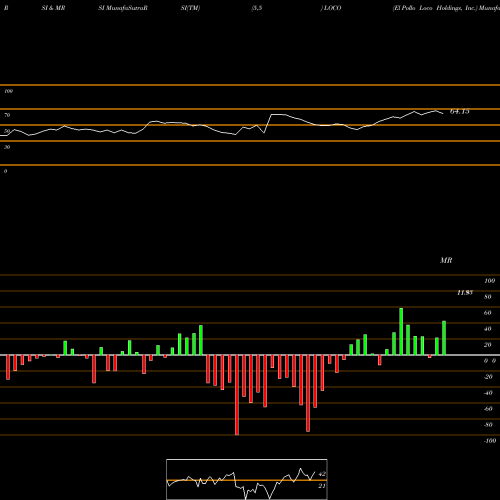Click the last green MR bar on right
The image size is (500, 500).
pyautogui.click(x=444, y=338)
